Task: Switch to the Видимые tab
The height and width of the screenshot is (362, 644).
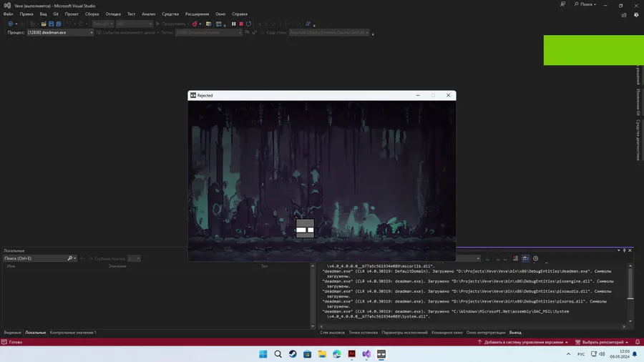Action: tap(12, 333)
